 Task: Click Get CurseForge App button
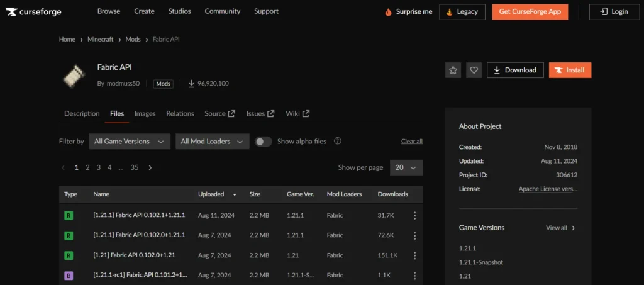coord(530,12)
